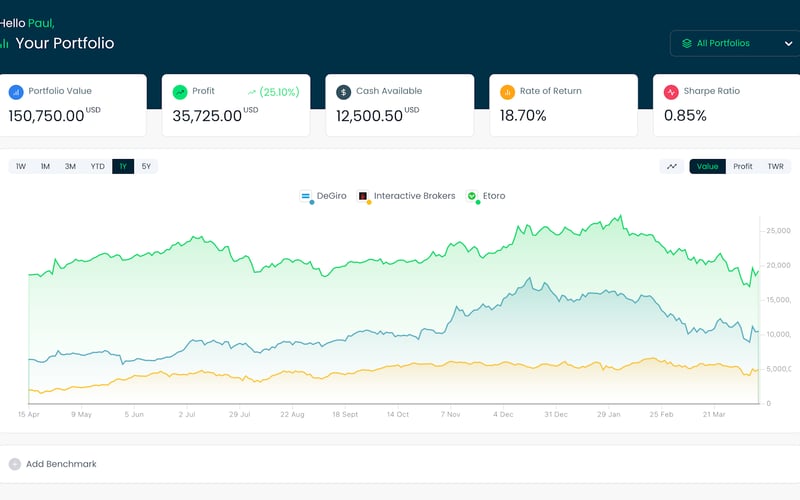The height and width of the screenshot is (500, 800).
Task: Click the orange Rate of Return icon
Action: 507,92
